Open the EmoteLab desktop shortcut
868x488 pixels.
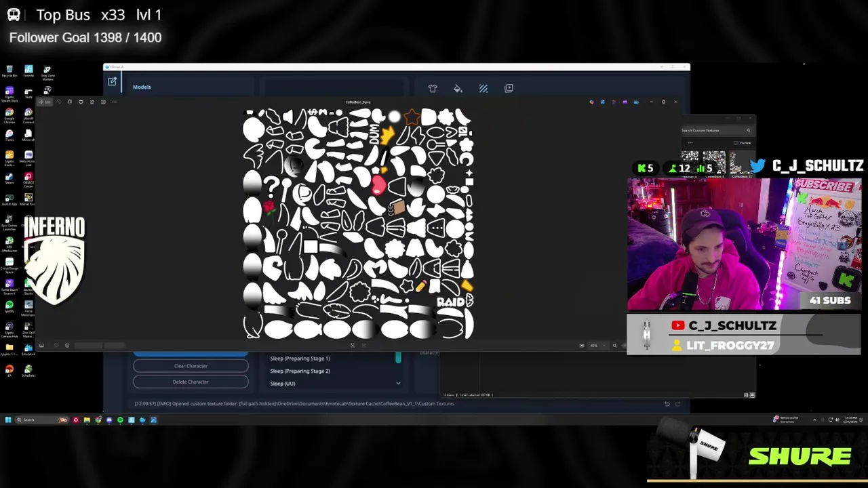[x=28, y=350]
